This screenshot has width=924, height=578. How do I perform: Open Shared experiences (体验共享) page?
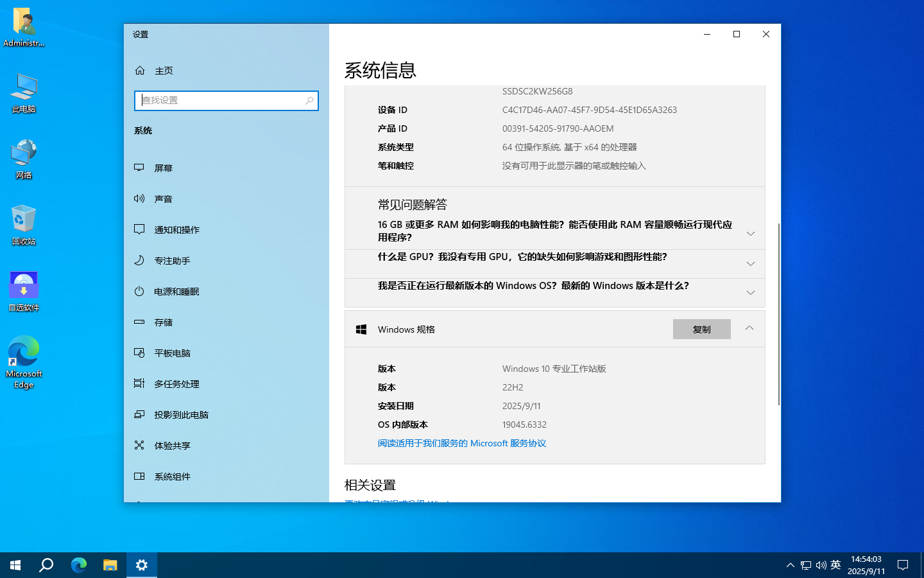click(x=172, y=446)
